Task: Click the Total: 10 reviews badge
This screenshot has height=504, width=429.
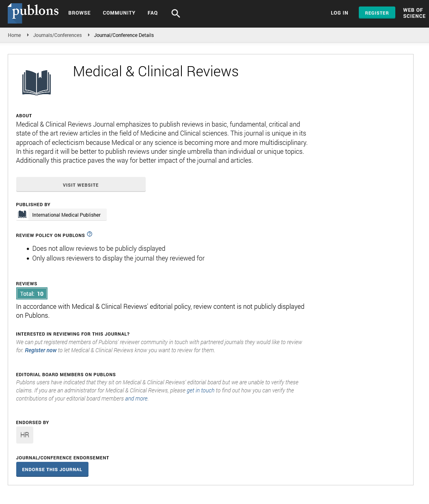Action: pos(32,293)
